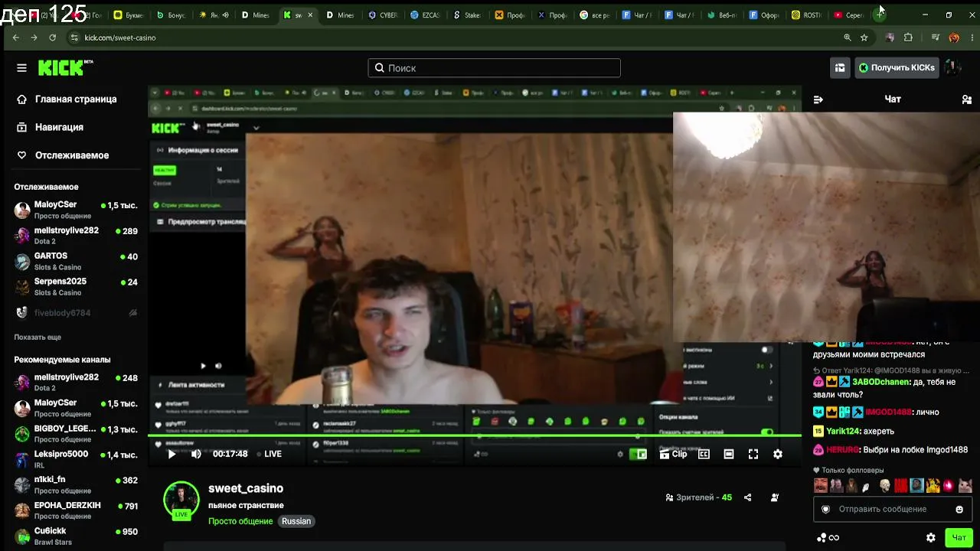Bookmark this page with the star icon
Image resolution: width=980 pixels, height=551 pixels.
pyautogui.click(x=864, y=37)
